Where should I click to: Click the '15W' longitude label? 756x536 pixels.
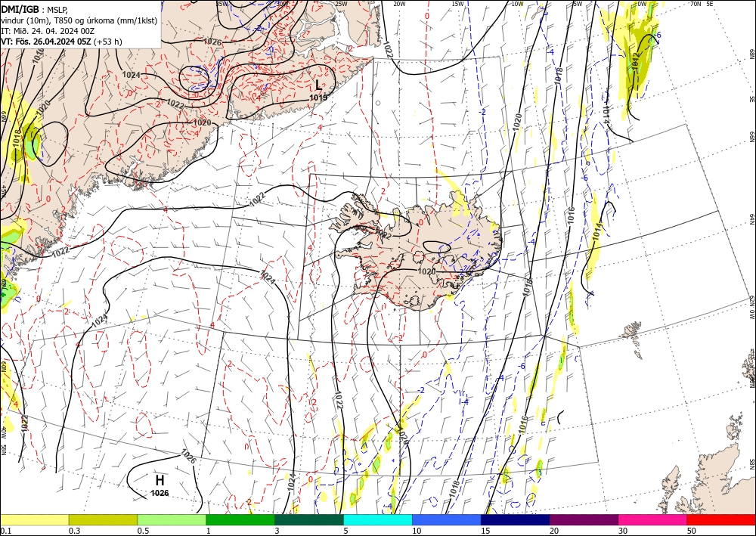(458, 4)
